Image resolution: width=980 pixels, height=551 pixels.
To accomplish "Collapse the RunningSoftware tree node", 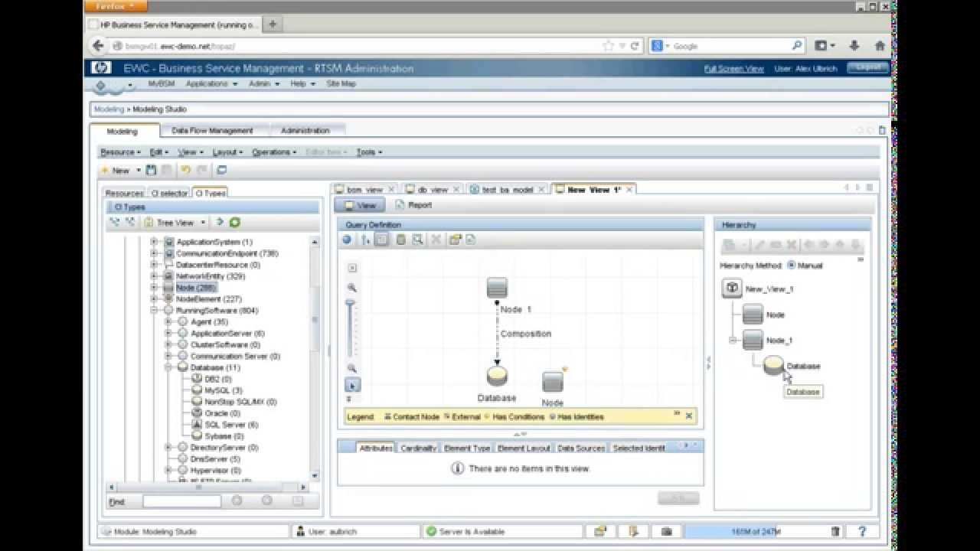I will pyautogui.click(x=154, y=311).
